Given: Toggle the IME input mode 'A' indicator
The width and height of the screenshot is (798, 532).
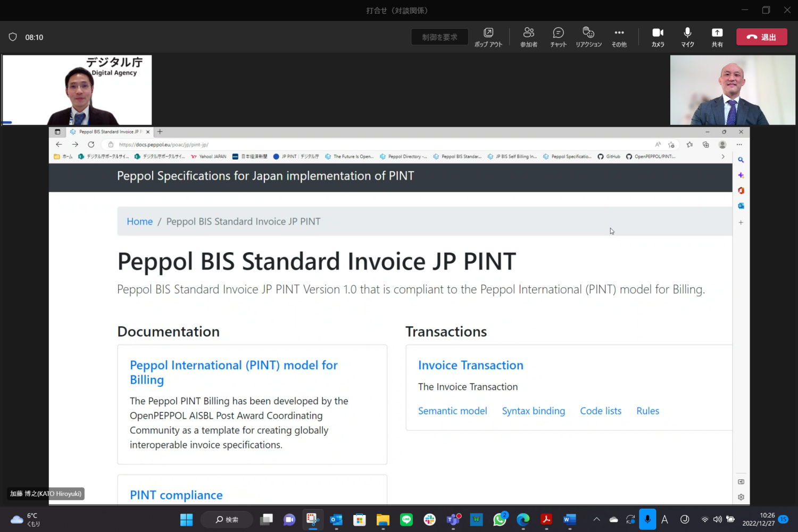Looking at the screenshot, I should click(x=664, y=520).
